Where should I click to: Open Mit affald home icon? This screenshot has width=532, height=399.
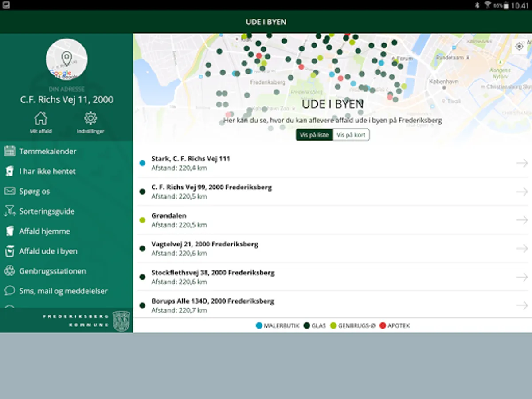click(x=41, y=118)
